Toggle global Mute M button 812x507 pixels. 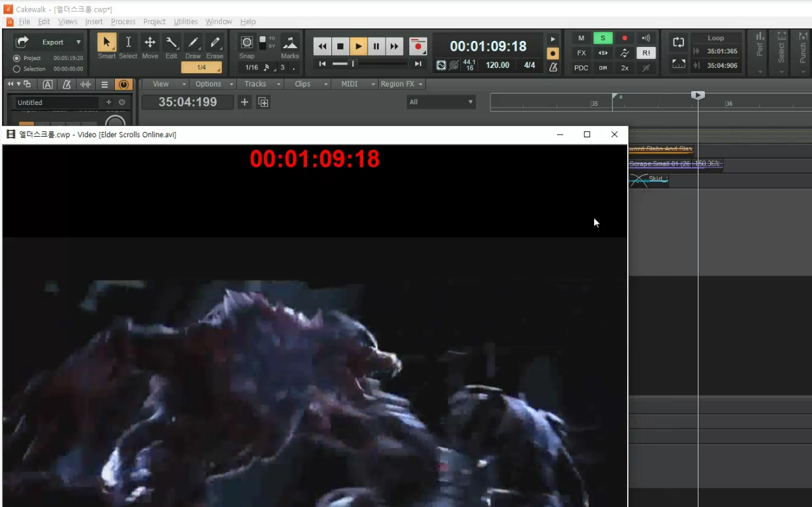582,38
